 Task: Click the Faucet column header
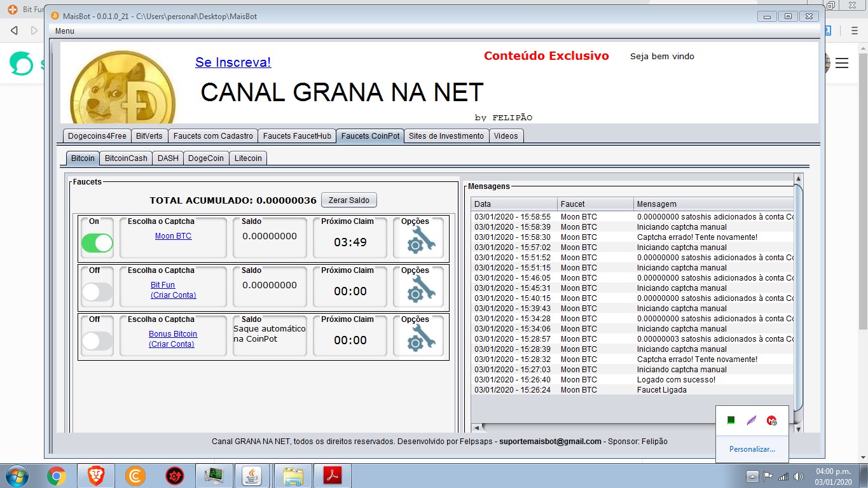pos(596,204)
